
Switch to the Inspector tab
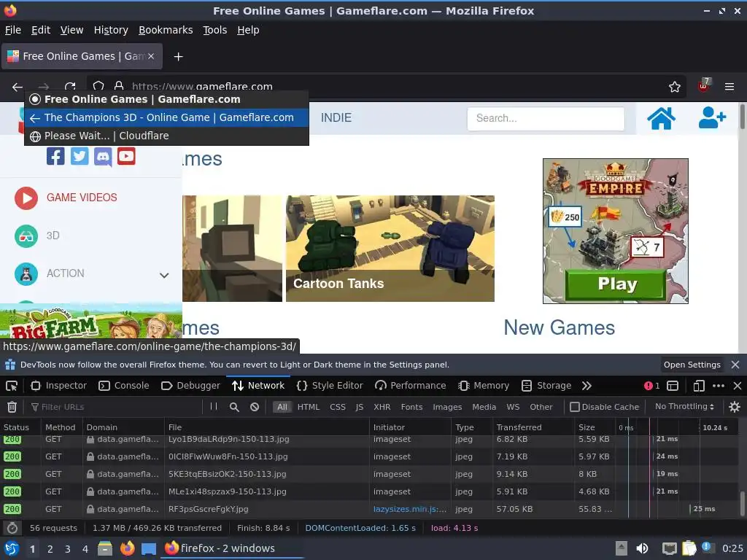coord(59,386)
